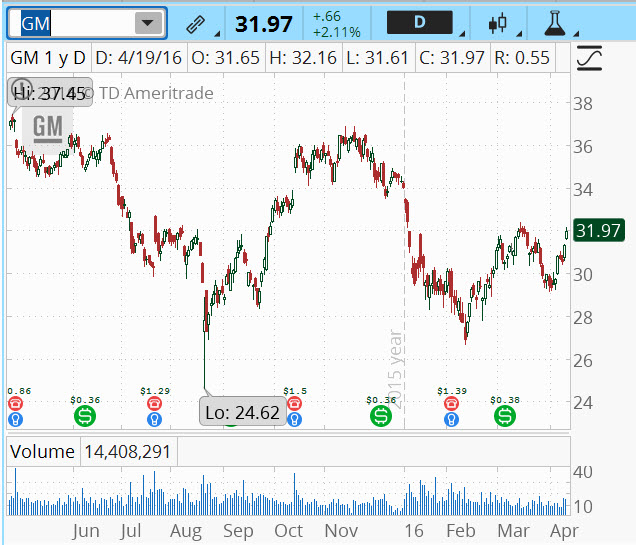Click the Feb label on time axis

461,530
